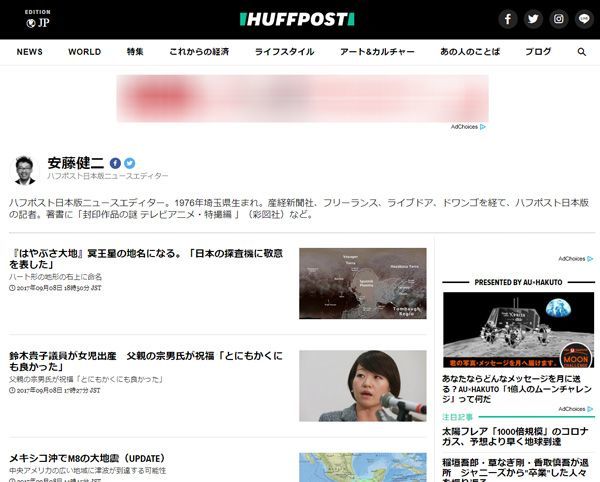Open the Edition JP globe selector
This screenshot has width=600, height=482.
pos(38,19)
